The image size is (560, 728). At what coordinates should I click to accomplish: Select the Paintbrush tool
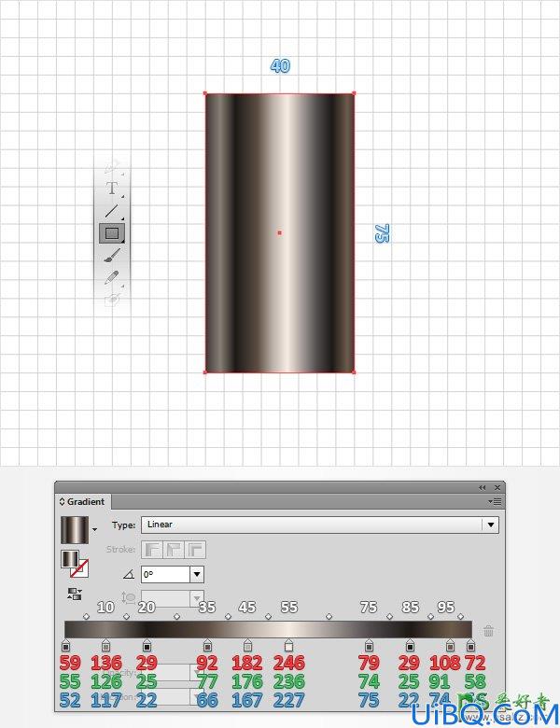(112, 256)
